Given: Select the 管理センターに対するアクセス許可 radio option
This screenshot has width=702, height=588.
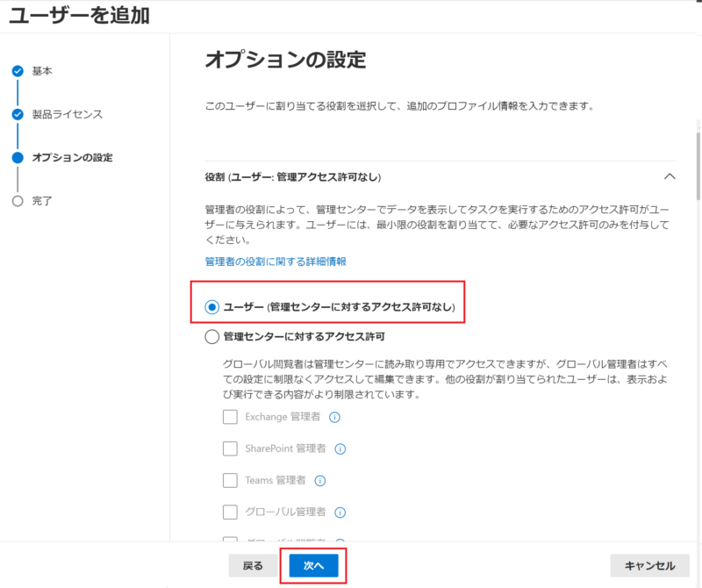Looking at the screenshot, I should [x=211, y=336].
